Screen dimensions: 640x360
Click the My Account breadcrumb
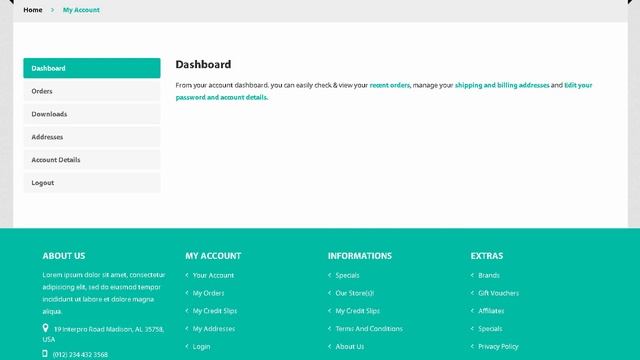coord(81,10)
